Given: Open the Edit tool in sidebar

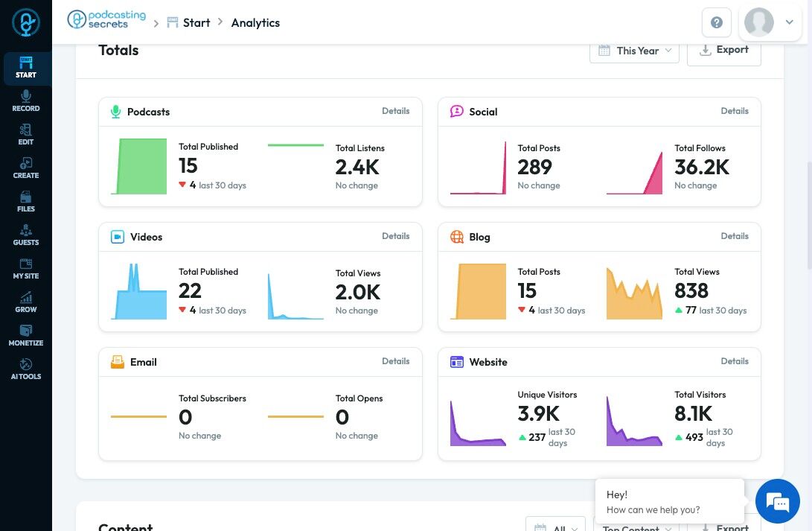Looking at the screenshot, I should [x=26, y=136].
